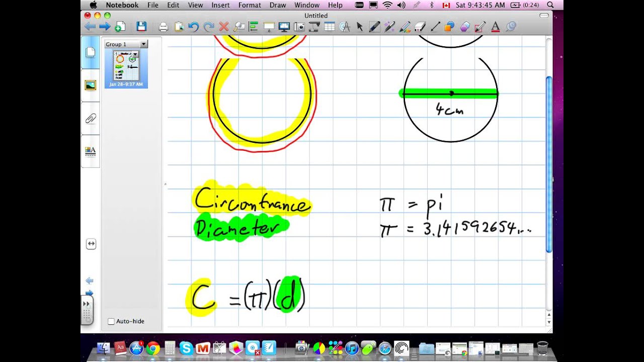644x362 pixels.
Task: Print the current notebook
Action: click(163, 27)
